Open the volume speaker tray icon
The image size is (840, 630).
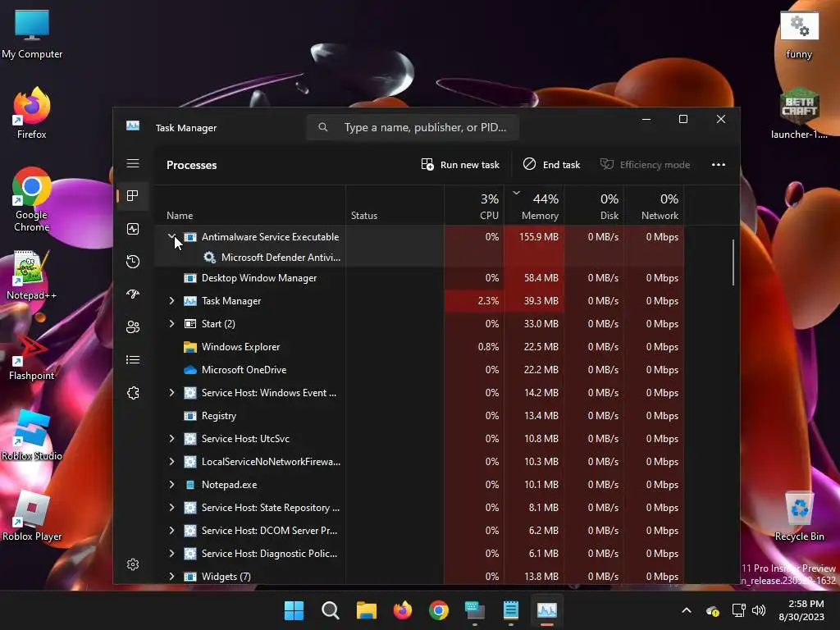pos(759,610)
